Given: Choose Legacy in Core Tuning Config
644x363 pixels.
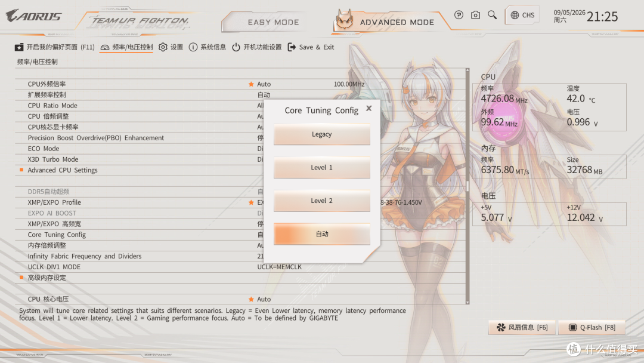Looking at the screenshot, I should coord(321,134).
